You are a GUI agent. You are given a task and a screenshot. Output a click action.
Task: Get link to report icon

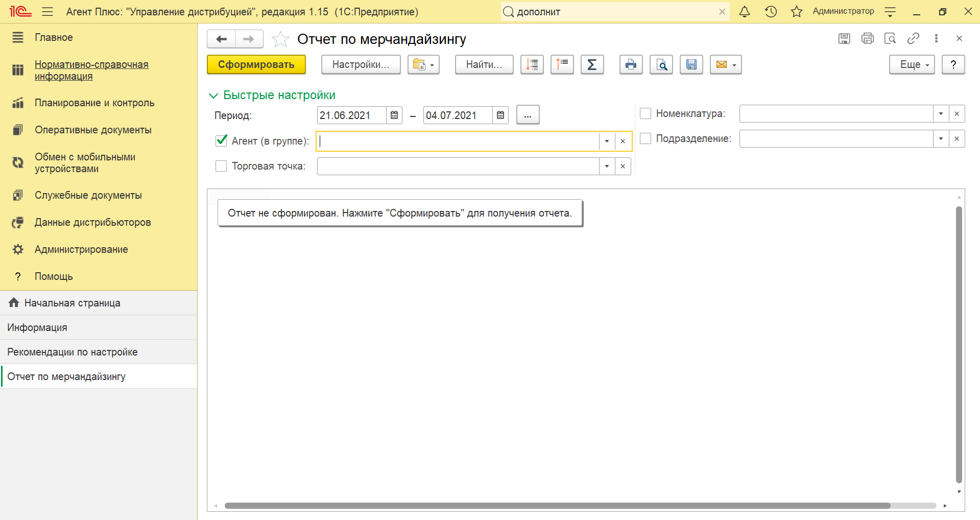[913, 38]
